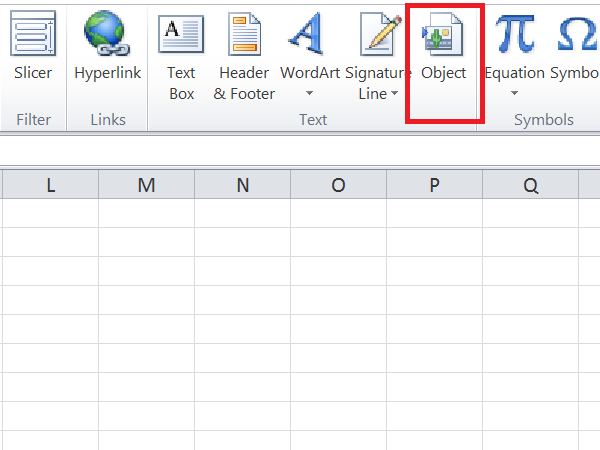Open Header & Footer tool
The image size is (600, 450).
tap(244, 33)
